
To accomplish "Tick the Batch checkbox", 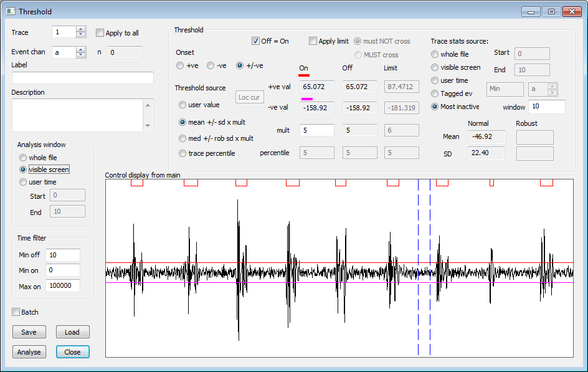I will tap(16, 312).
